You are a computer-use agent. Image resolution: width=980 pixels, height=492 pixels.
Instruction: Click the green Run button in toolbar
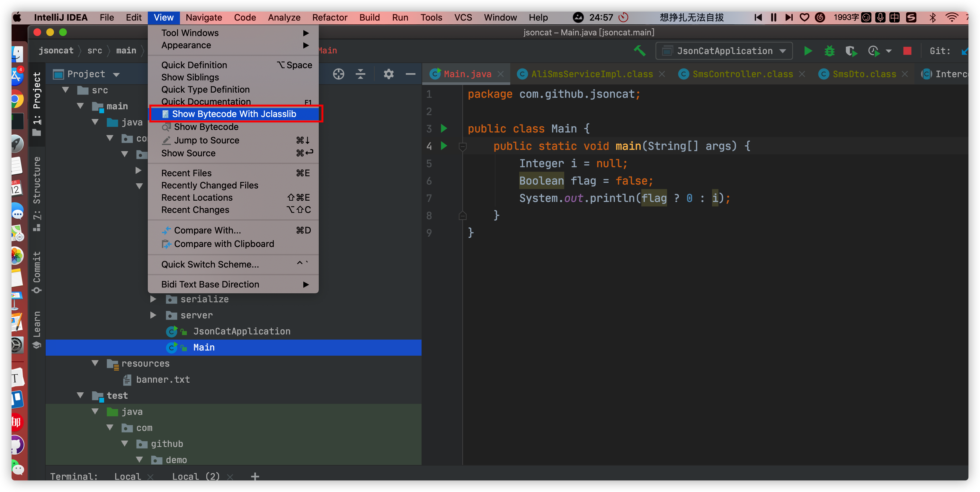coord(808,51)
